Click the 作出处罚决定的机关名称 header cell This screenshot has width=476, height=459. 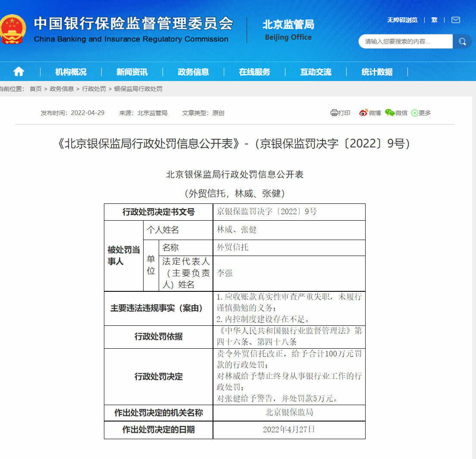coord(159,412)
